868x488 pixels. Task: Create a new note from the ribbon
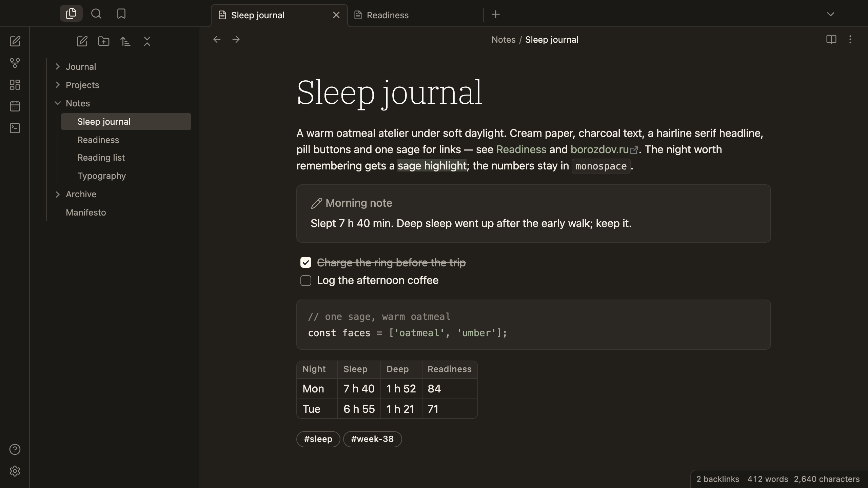(x=15, y=41)
